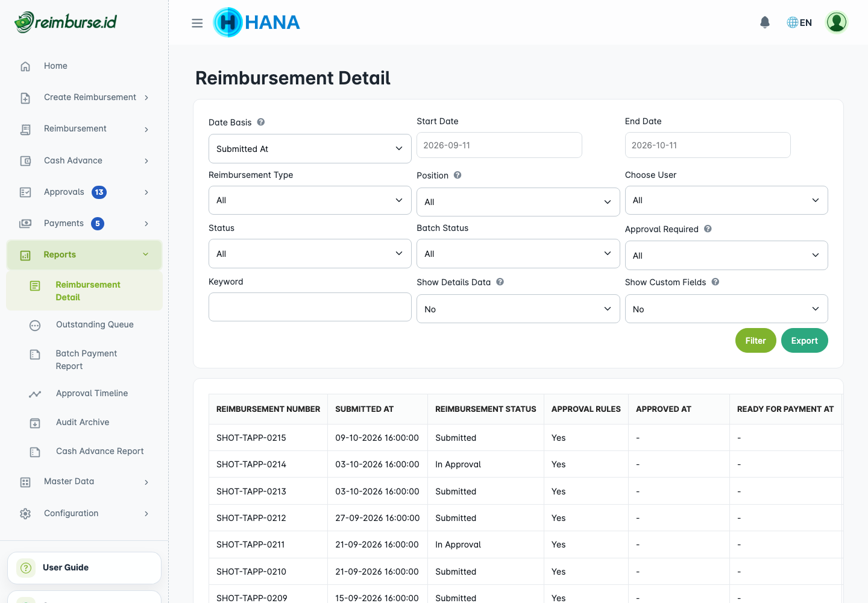Click the End Date field
Image resolution: width=868 pixels, height=603 pixels.
click(x=708, y=145)
